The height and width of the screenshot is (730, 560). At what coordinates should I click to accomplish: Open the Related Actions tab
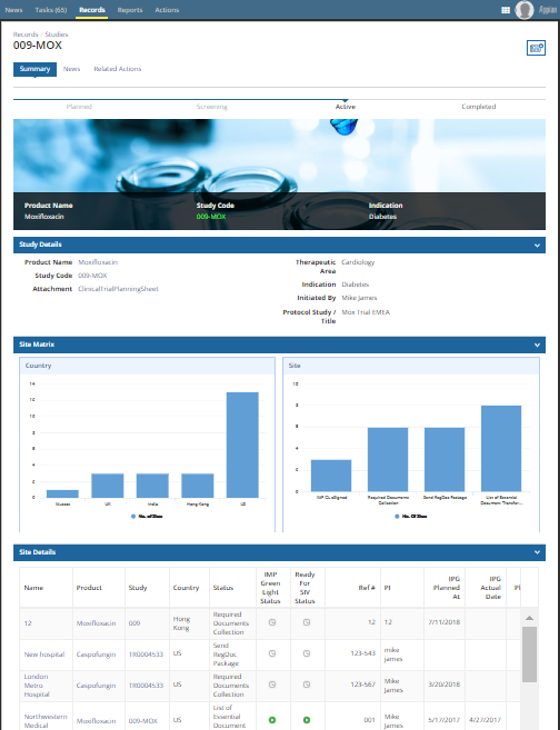[x=117, y=69]
